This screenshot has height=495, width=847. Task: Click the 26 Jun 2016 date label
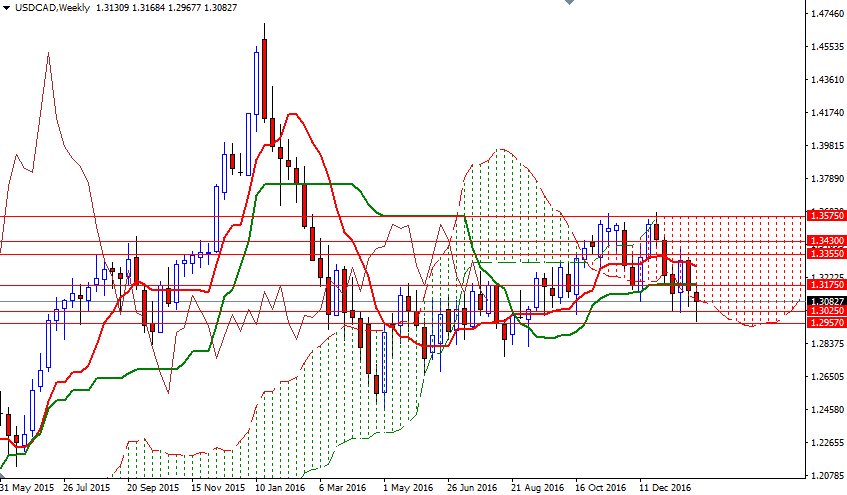coord(472,487)
